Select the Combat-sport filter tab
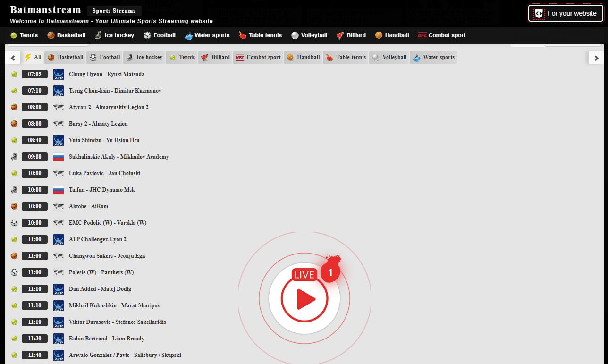 258,58
